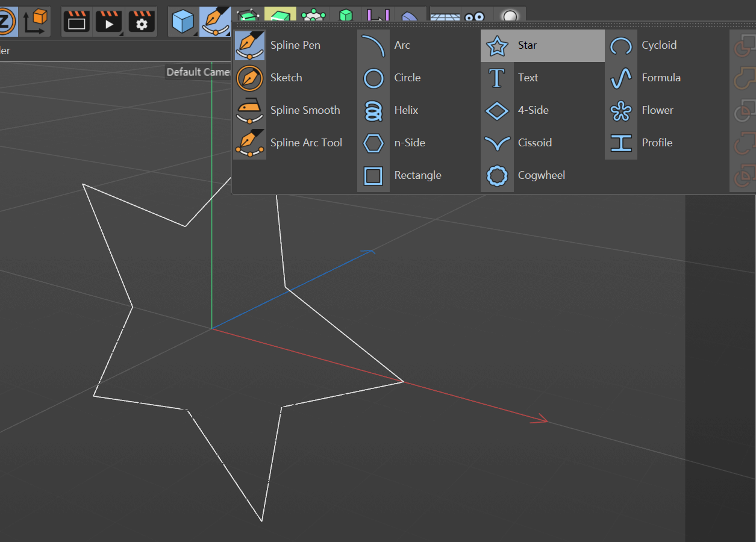Open the MoGraph Cloner icon
Image resolution: width=756 pixels, height=542 pixels.
[313, 14]
